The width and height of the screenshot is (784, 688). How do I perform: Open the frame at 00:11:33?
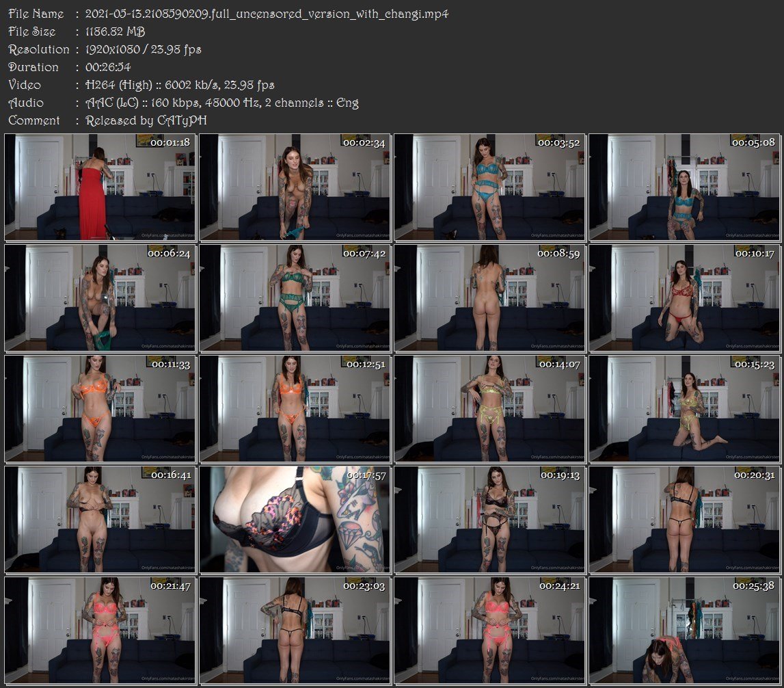[100, 408]
